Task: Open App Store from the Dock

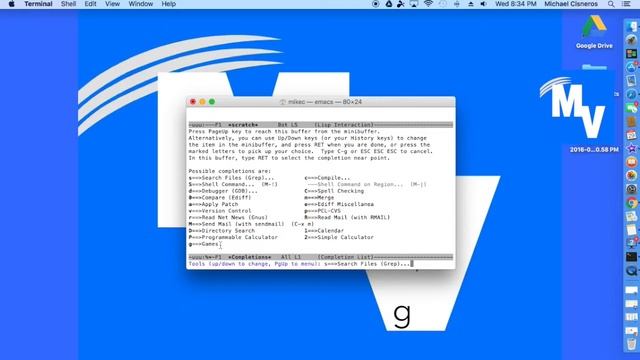Action: [x=631, y=68]
